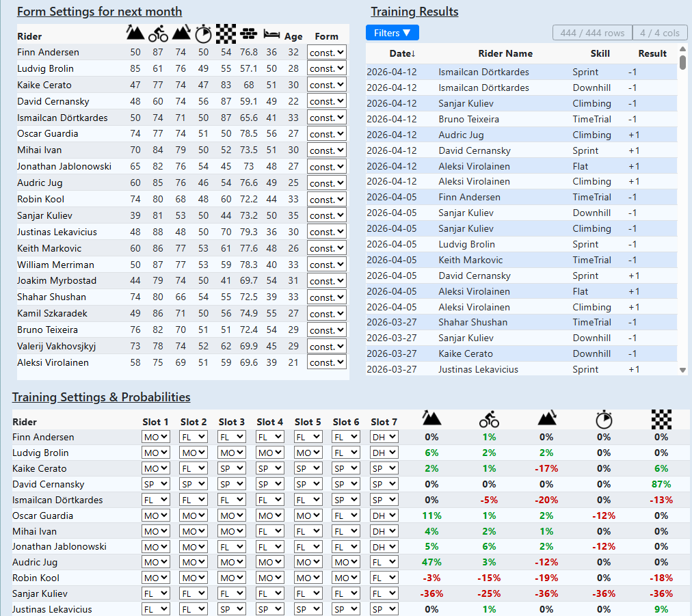
Task: Sort Training Results by Date column
Action: coord(402,53)
